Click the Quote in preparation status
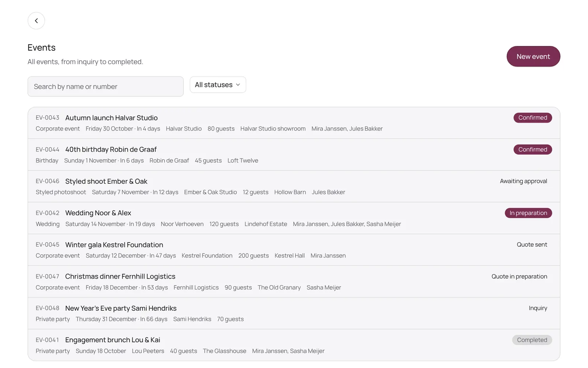Image resolution: width=588 pixels, height=368 pixels. pos(519,276)
